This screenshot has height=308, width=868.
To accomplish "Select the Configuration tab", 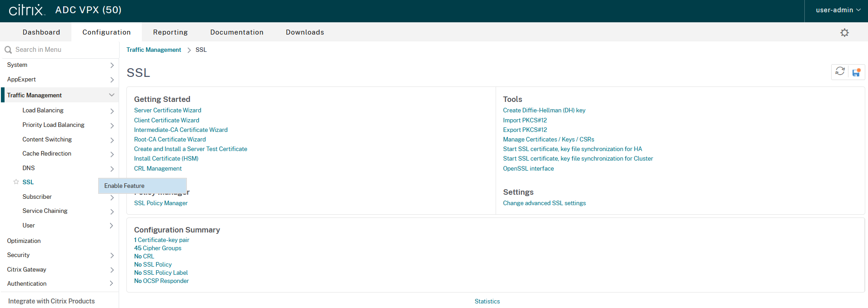I will (x=106, y=32).
